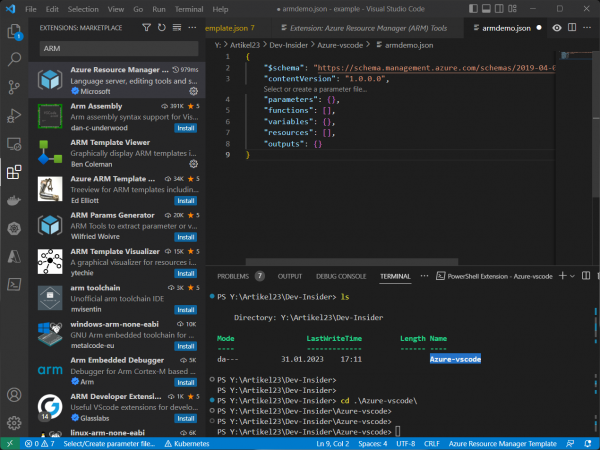Split the editor right
The height and width of the screenshot is (450, 600).
[572, 28]
